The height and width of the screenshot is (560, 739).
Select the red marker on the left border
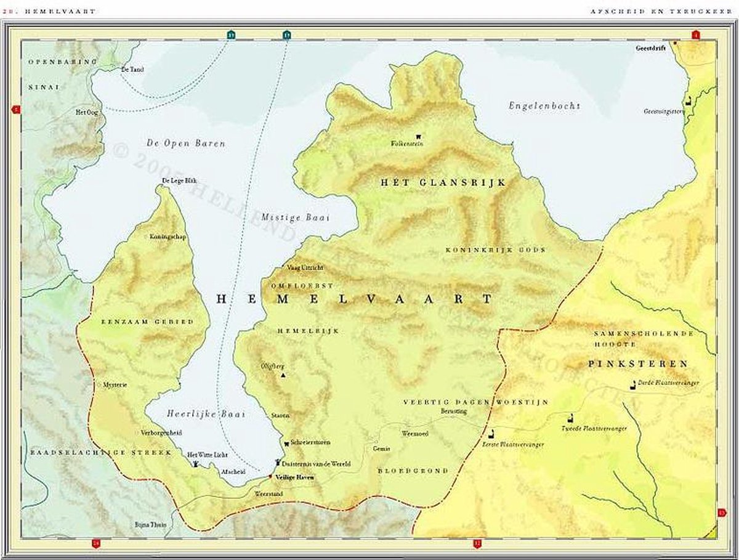[x=16, y=110]
